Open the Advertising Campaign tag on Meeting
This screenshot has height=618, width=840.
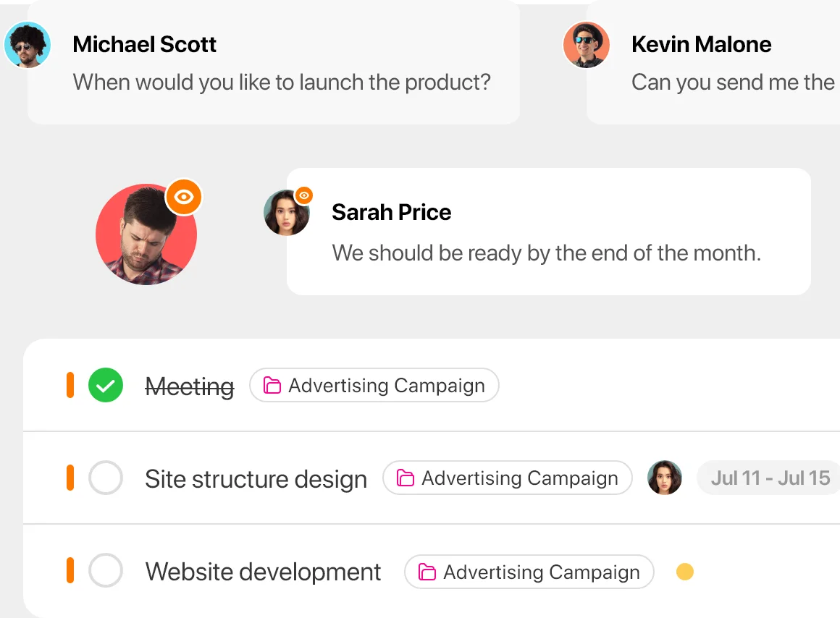click(374, 385)
